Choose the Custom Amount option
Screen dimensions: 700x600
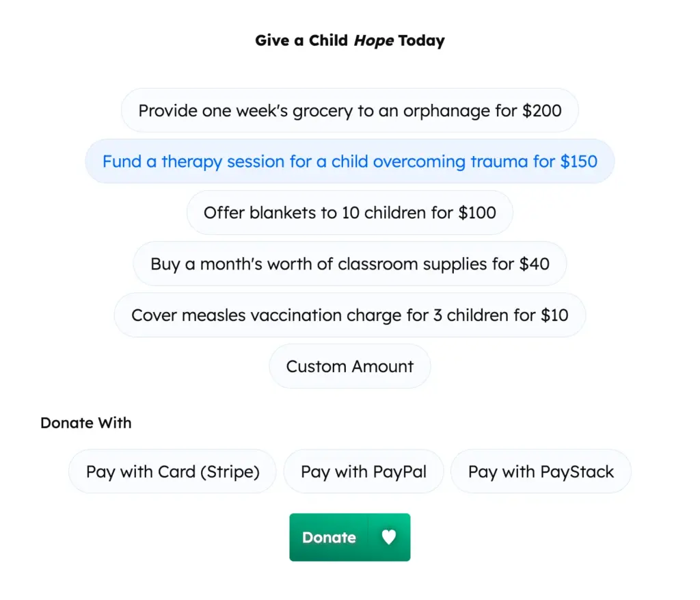pyautogui.click(x=349, y=367)
